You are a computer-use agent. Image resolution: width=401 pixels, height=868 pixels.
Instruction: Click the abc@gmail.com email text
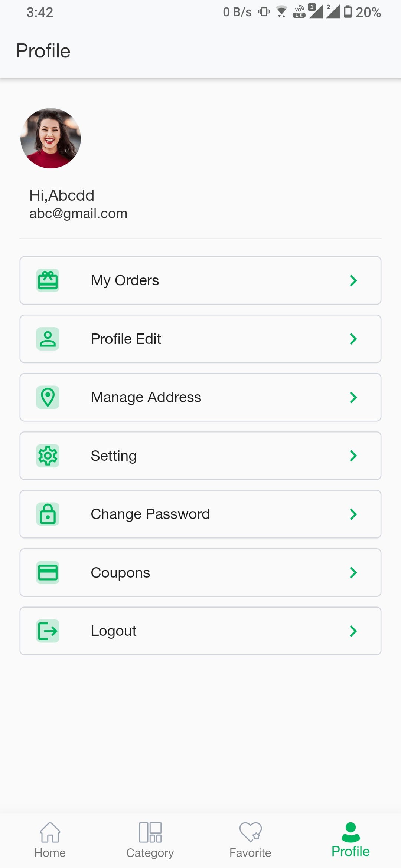78,214
